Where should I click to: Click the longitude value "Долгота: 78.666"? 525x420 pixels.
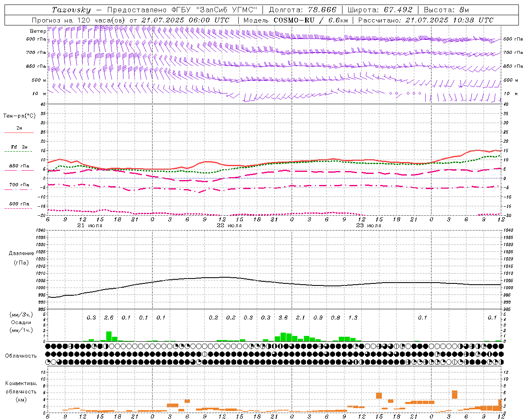[x=302, y=10]
